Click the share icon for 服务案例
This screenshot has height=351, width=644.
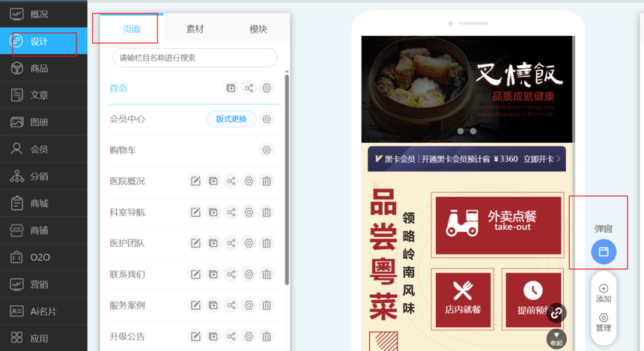pyautogui.click(x=231, y=305)
